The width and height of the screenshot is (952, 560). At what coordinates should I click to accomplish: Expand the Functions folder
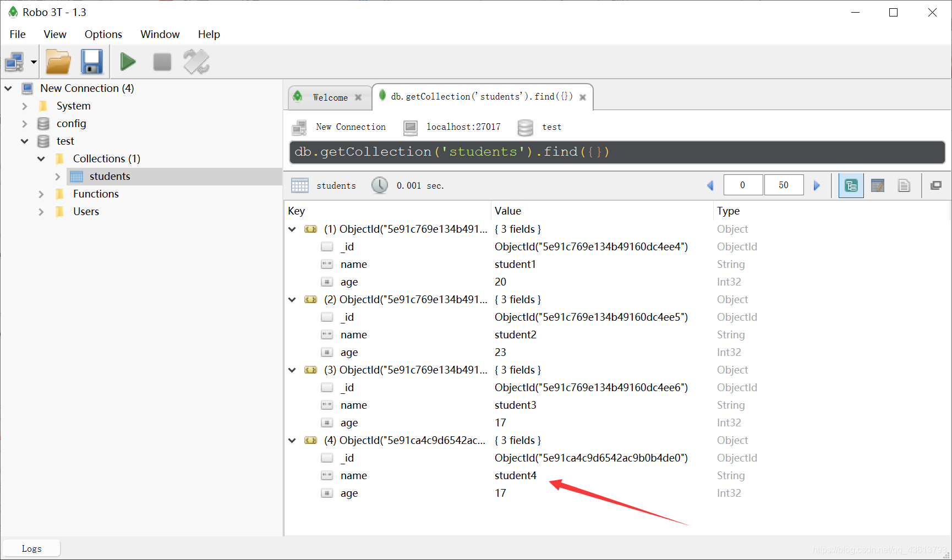pyautogui.click(x=41, y=194)
